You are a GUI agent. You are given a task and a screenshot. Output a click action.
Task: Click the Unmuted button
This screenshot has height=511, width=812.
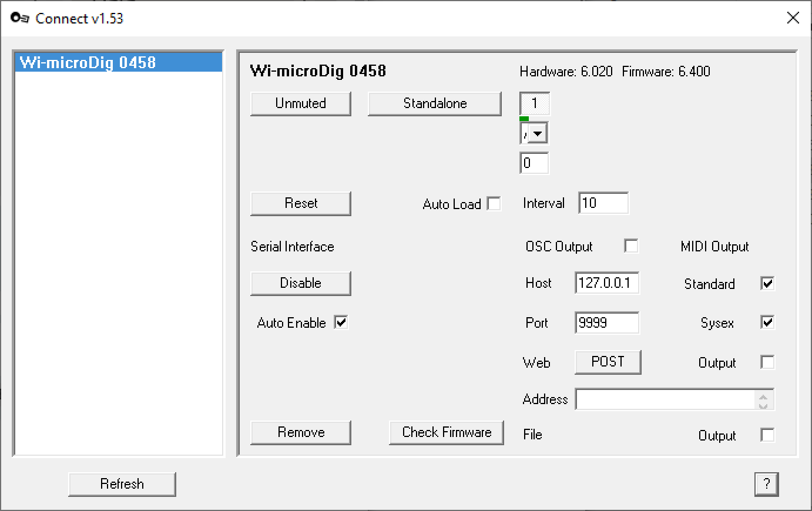301,103
